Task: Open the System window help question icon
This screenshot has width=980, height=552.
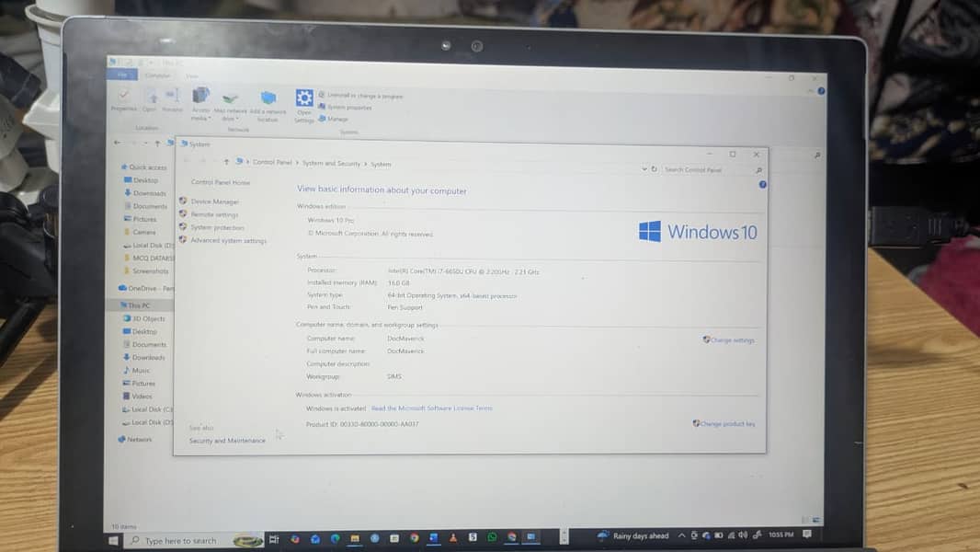Action: (762, 184)
